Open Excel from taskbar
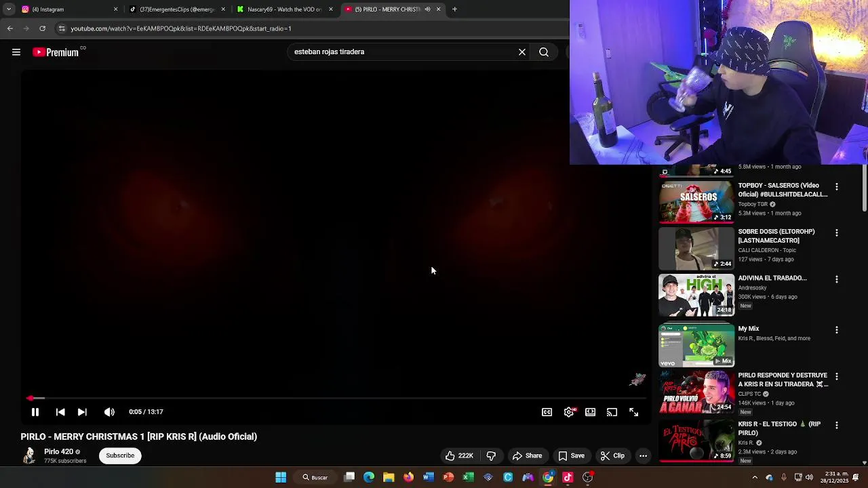 click(x=468, y=477)
